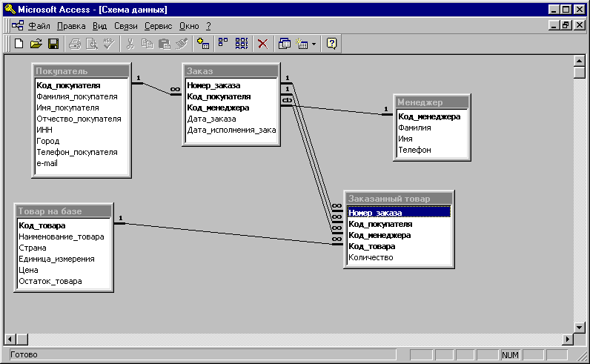Select Фамилия field in Менеджер table
The width and height of the screenshot is (590, 364).
pos(432,128)
